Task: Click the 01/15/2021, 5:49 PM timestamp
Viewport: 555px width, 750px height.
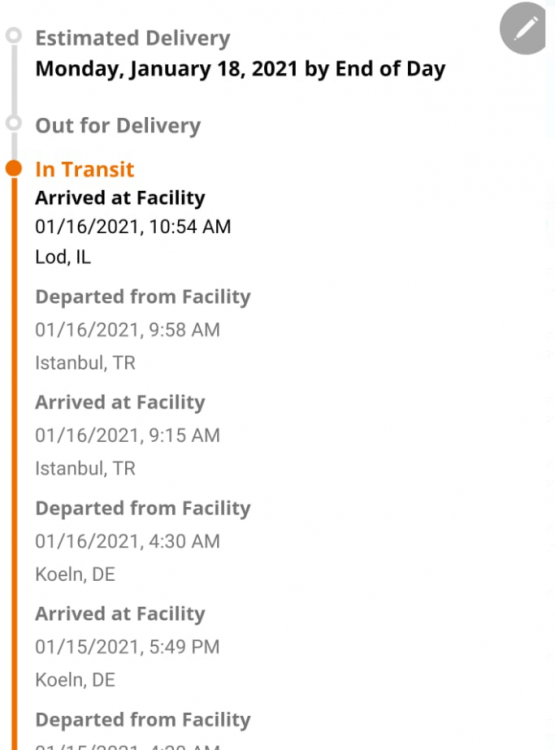Action: pos(127,647)
